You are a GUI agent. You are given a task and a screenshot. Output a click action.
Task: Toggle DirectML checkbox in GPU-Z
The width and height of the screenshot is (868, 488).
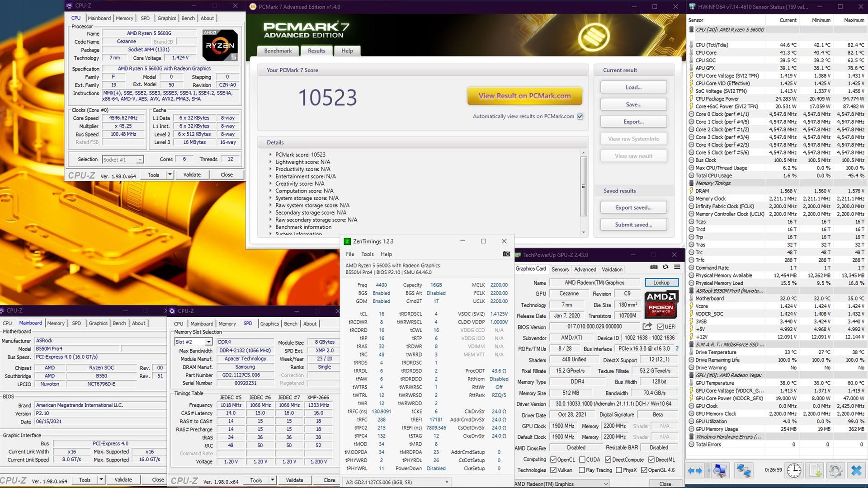coord(651,460)
